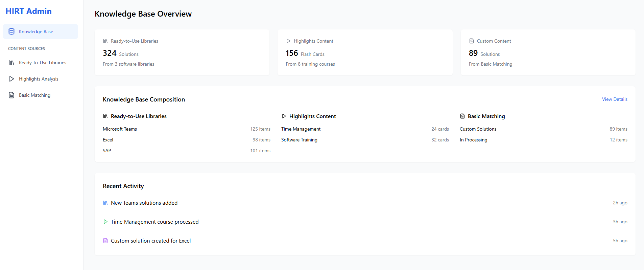
Task: Click the Basic Matching document icon in sidebar
Action: (11, 95)
